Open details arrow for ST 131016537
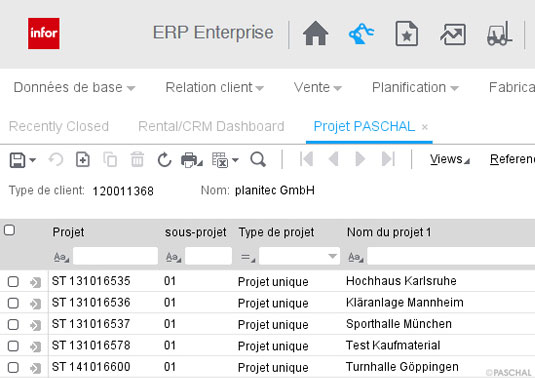 tap(35, 325)
